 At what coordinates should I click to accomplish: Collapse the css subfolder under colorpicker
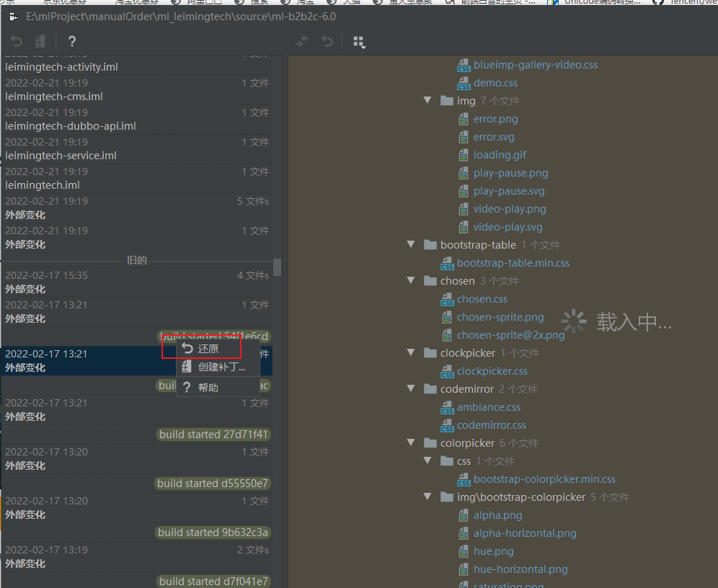pyautogui.click(x=427, y=460)
